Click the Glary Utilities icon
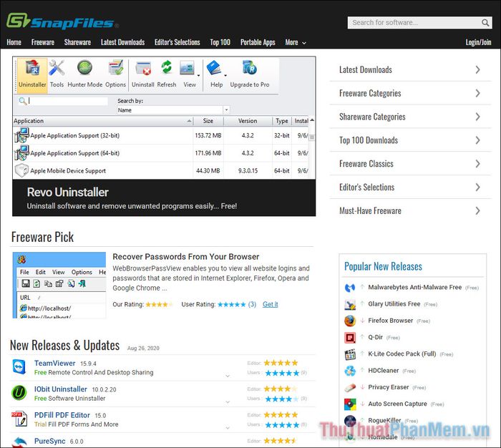 tap(350, 304)
